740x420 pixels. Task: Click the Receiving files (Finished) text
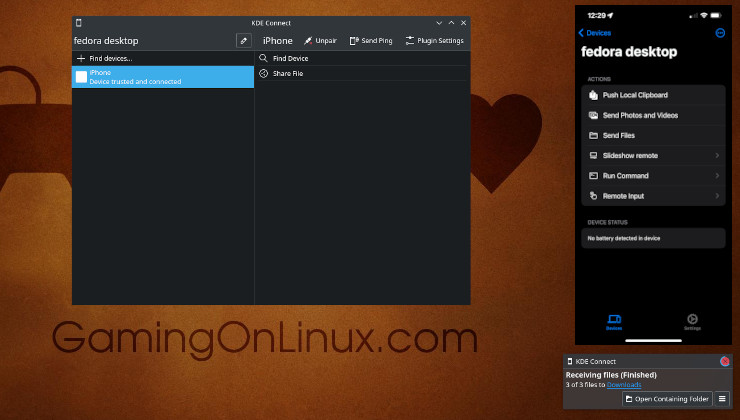(611, 375)
